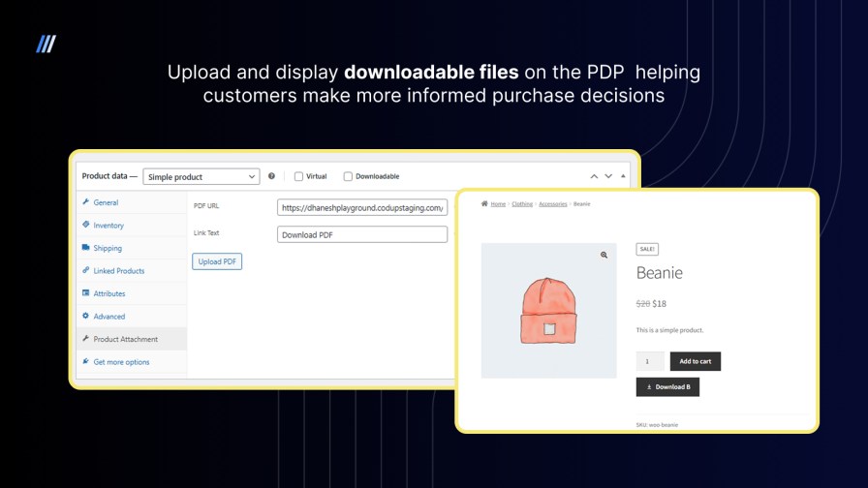
Task: Open the Product data help tooltip icon
Action: tap(271, 176)
